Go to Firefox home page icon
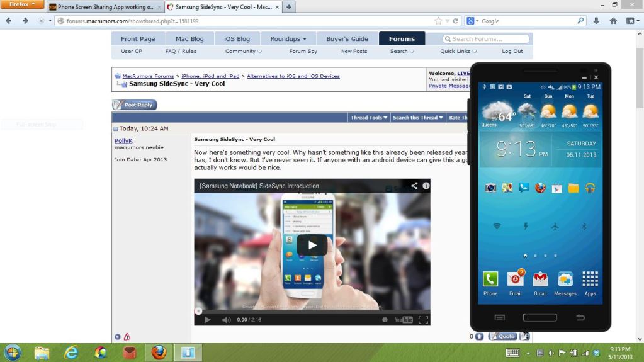 click(613, 21)
